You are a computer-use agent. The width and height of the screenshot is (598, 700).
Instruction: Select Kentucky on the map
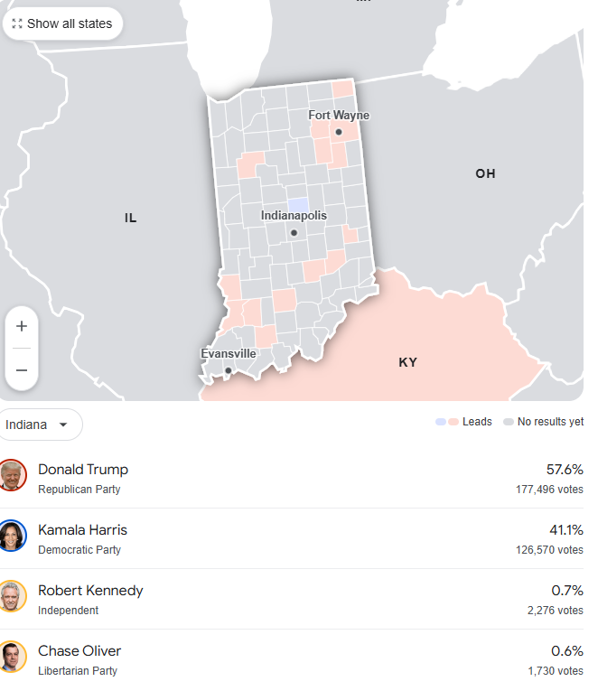[407, 362]
